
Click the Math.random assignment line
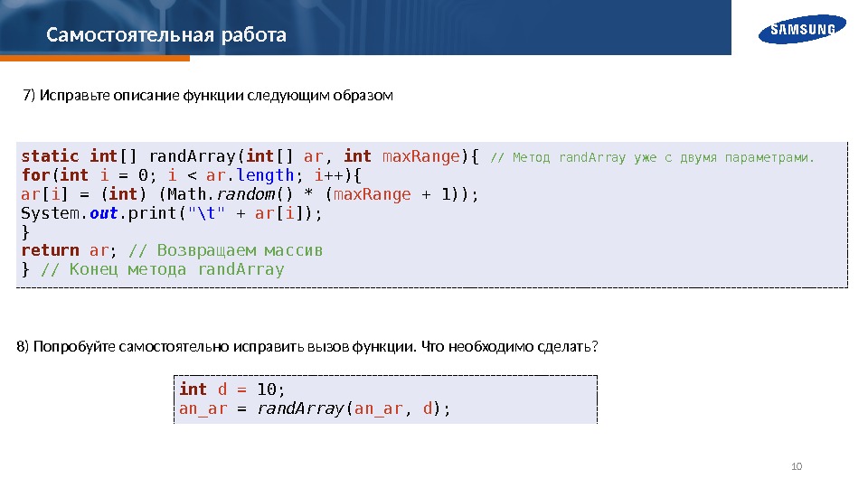click(250, 194)
